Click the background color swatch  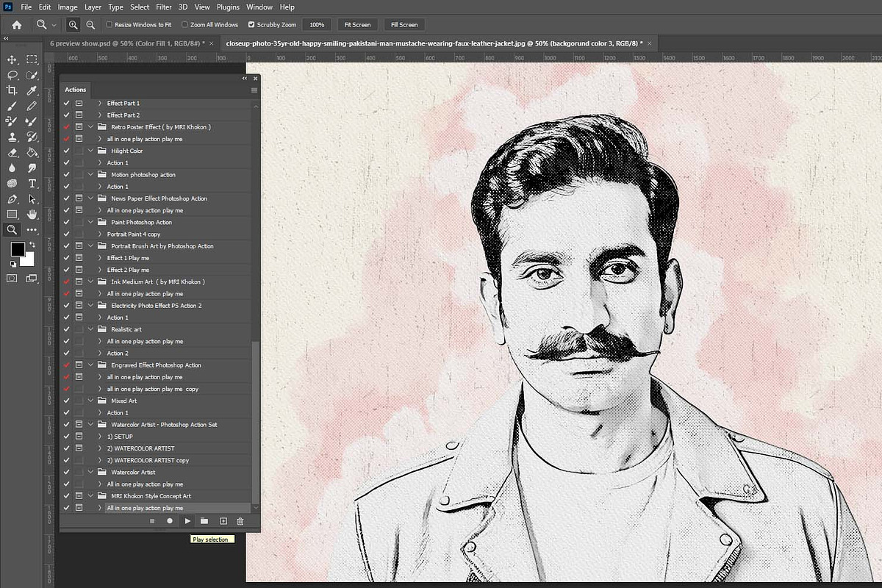click(29, 259)
